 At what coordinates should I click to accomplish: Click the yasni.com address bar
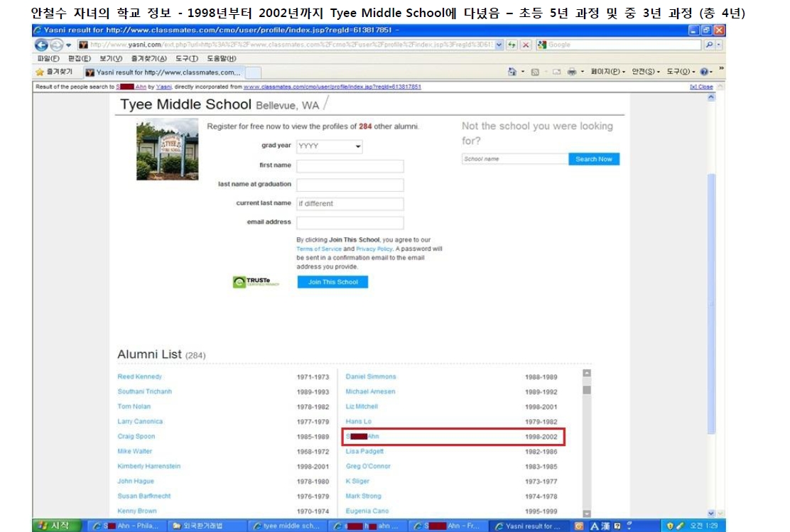[x=286, y=45]
